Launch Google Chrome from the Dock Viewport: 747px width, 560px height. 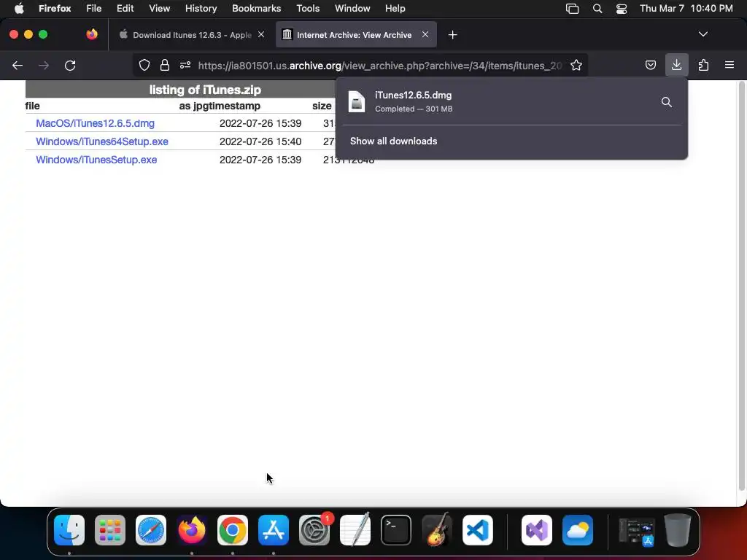233,530
